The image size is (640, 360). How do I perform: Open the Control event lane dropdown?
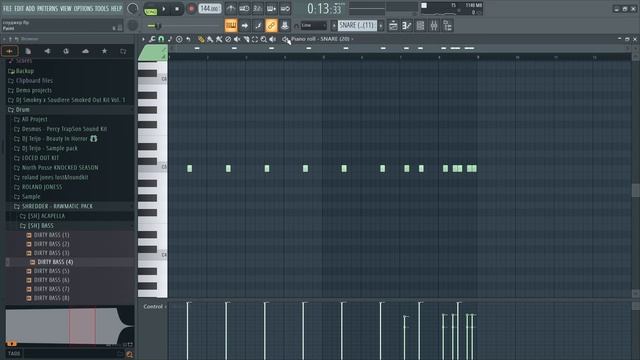(x=154, y=307)
